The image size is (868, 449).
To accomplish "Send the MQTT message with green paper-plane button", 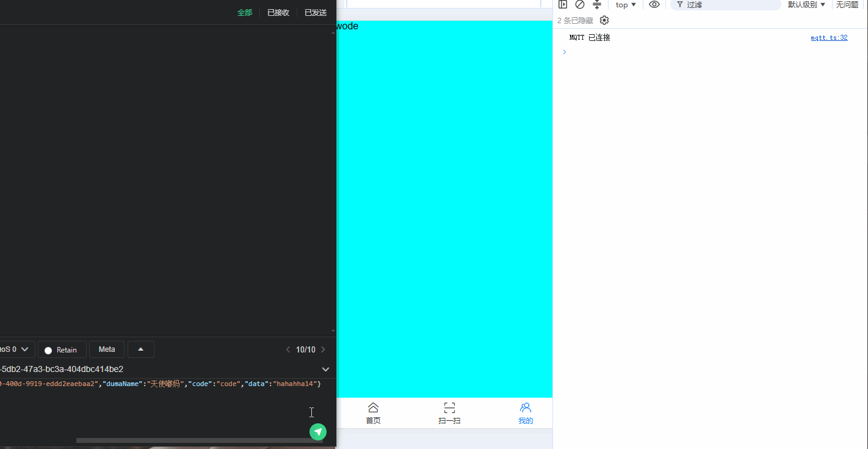I will tap(317, 432).
